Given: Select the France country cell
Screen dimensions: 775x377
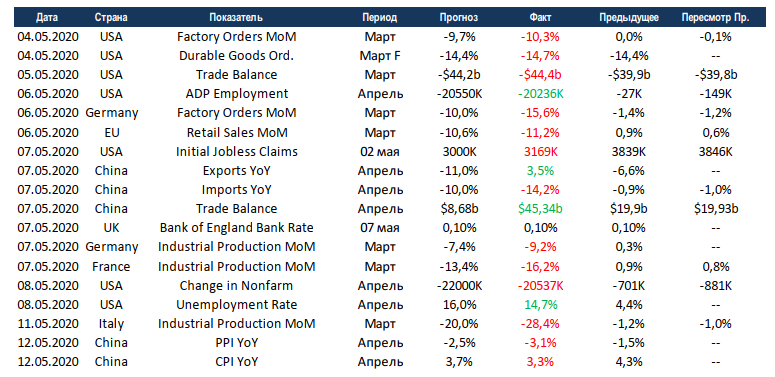Looking at the screenshot, I should pos(111,266).
